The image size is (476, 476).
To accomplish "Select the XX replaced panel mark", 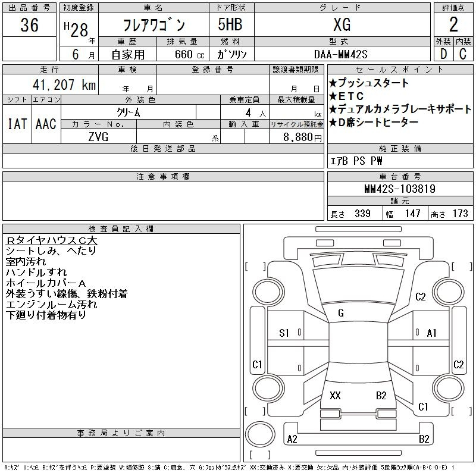I will pos(335,396).
